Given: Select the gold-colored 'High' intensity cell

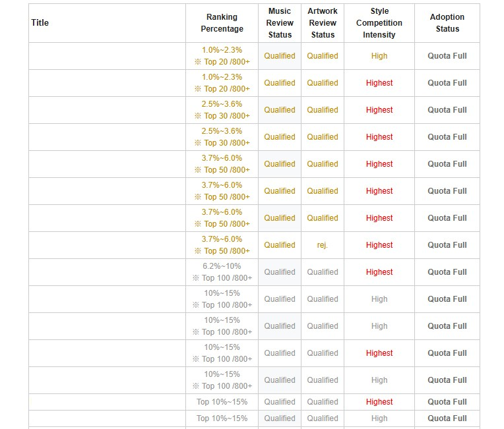Looking at the screenshot, I should [x=379, y=56].
